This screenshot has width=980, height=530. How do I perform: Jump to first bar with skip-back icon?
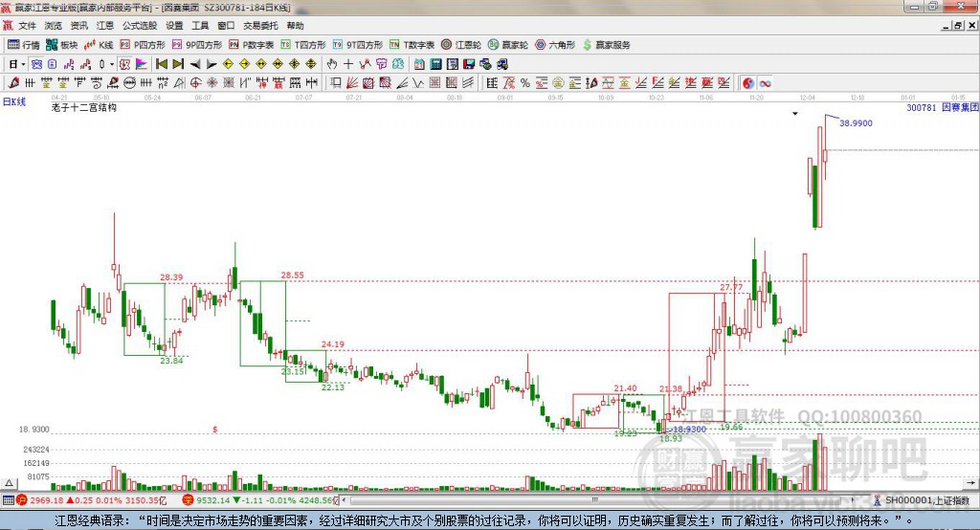pyautogui.click(x=162, y=64)
